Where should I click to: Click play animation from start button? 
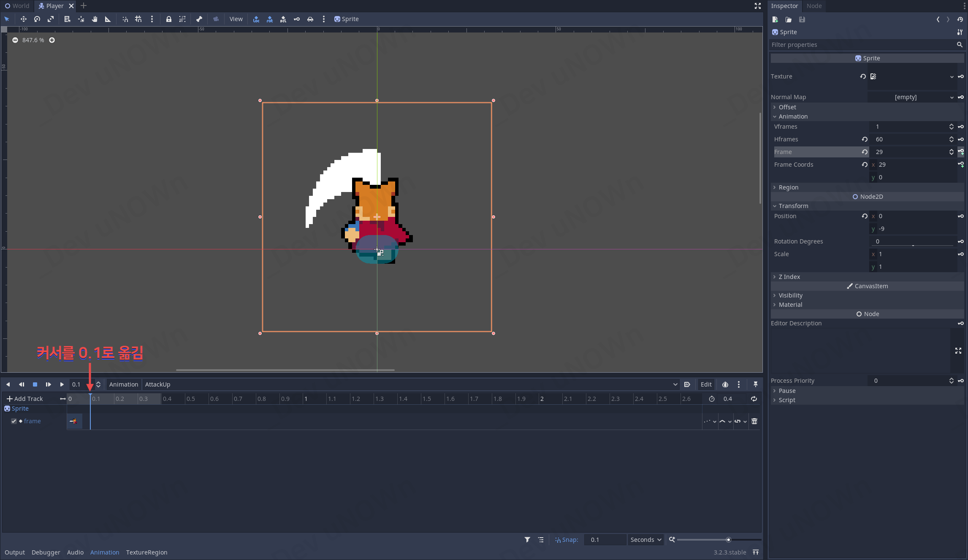tap(49, 384)
